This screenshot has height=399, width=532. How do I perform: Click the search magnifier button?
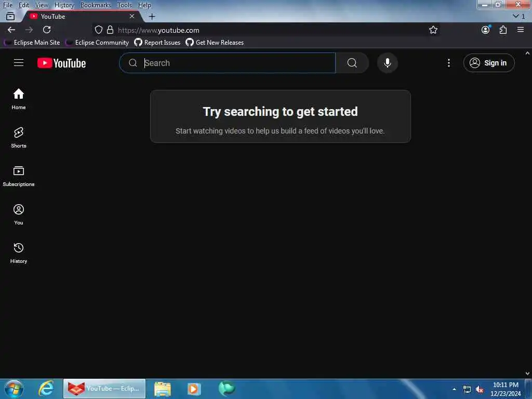[x=352, y=63]
